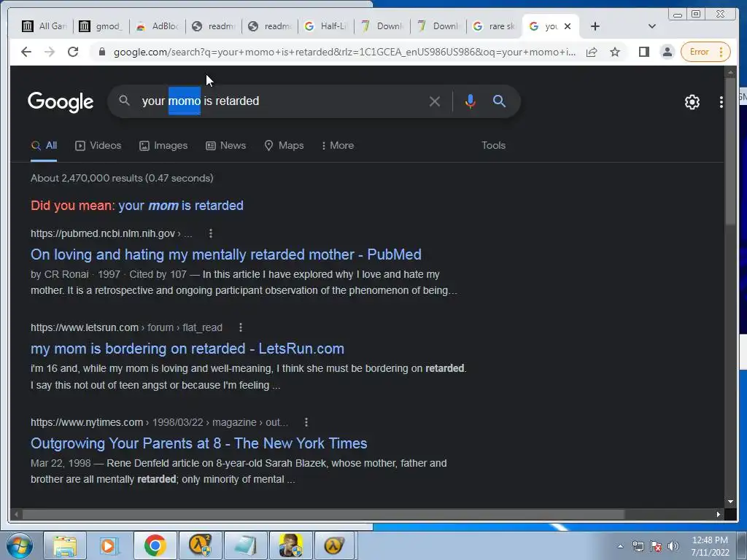The width and height of the screenshot is (747, 560).
Task: Click inside the Google search field
Action: 281,101
